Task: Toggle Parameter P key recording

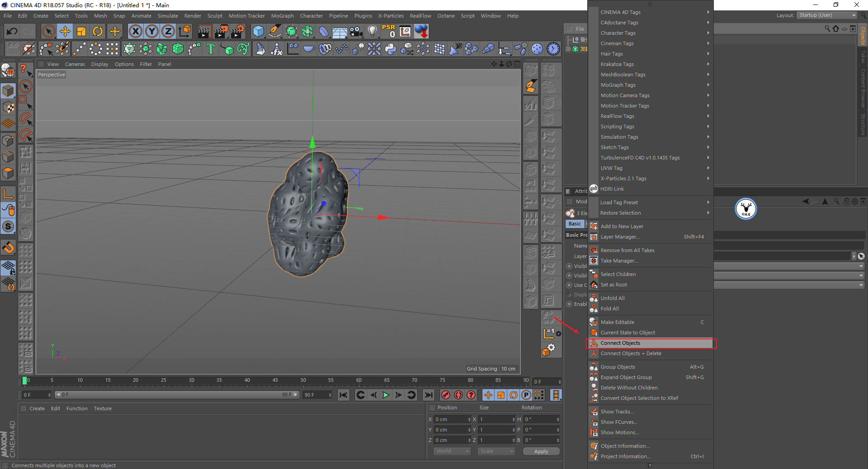Action: tap(526, 395)
